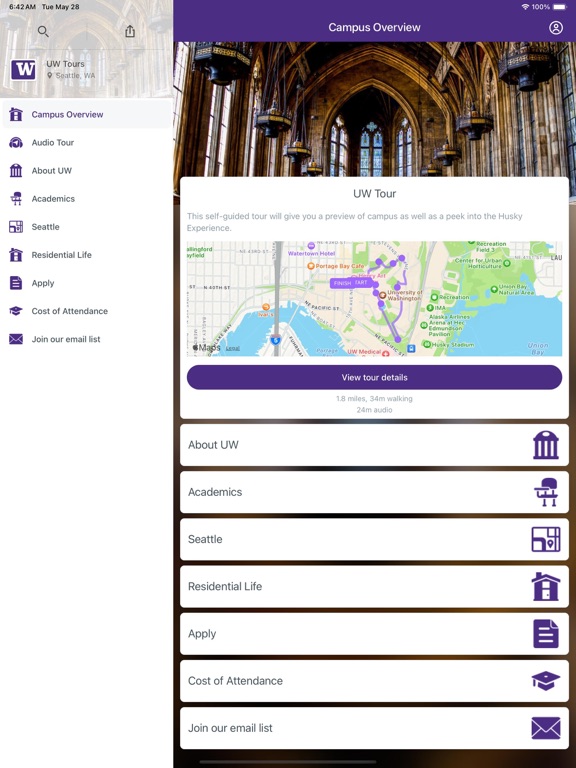Viewport: 576px width, 768px height.
Task: Select Apply sidebar menu label
Action: (43, 283)
